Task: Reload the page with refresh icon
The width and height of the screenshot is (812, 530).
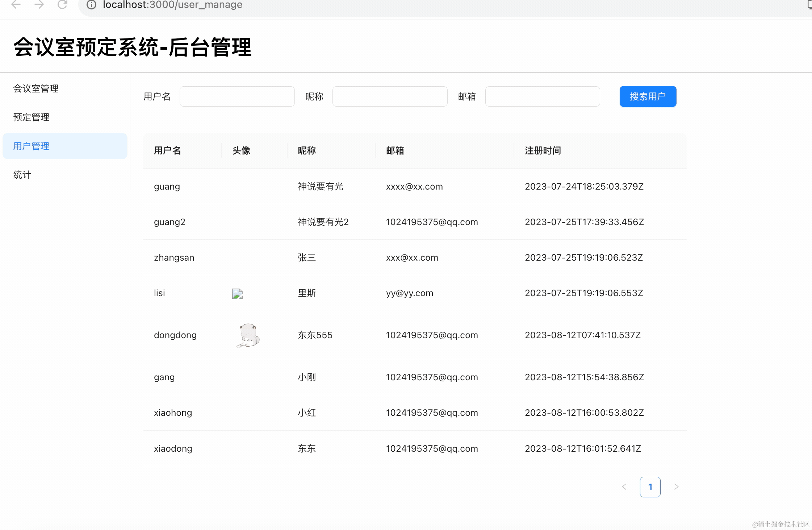Action: click(63, 5)
